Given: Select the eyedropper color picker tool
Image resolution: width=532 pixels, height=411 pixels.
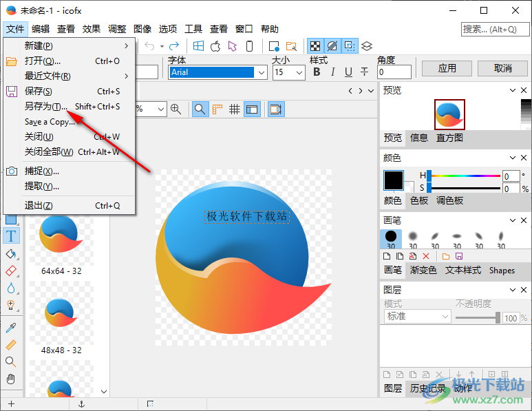Looking at the screenshot, I should (11, 328).
